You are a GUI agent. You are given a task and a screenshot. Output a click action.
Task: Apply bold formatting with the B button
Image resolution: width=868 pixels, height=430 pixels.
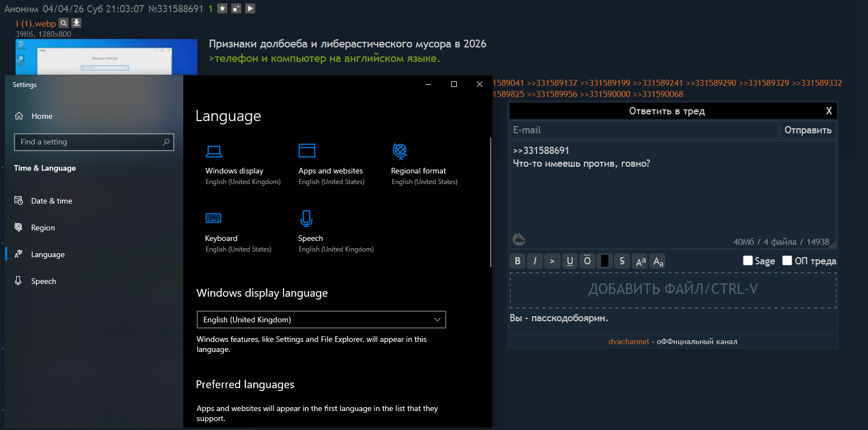click(x=518, y=261)
